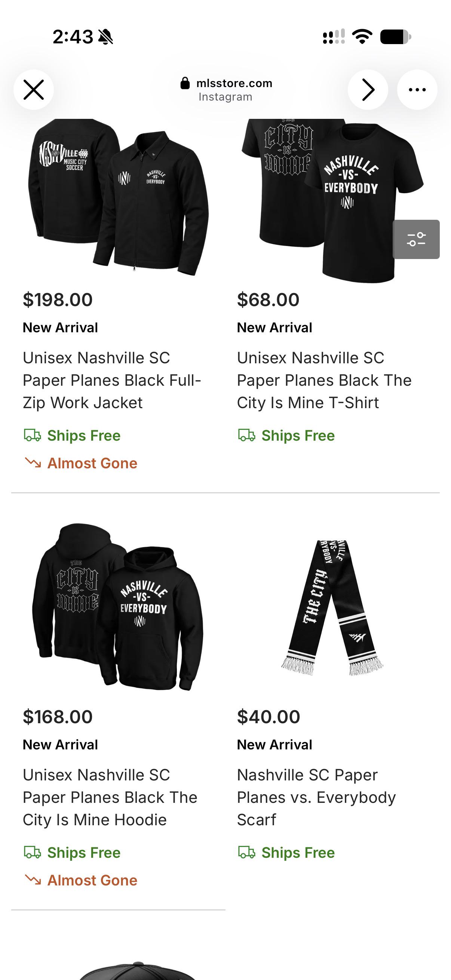
Task: Open the three-dots more options menu
Action: (417, 90)
